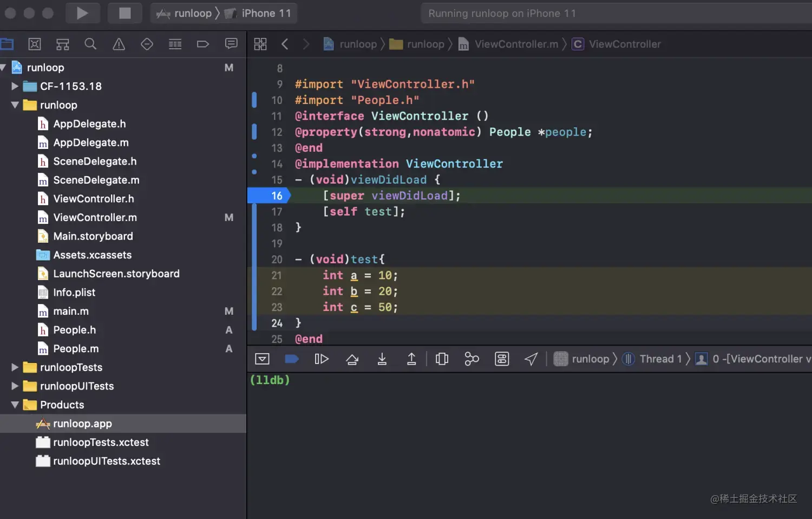The image size is (812, 519).
Task: Step over the current line
Action: [352, 359]
